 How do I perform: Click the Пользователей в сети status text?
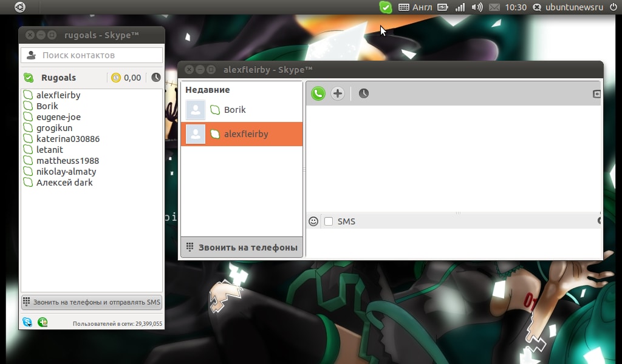pos(117,323)
